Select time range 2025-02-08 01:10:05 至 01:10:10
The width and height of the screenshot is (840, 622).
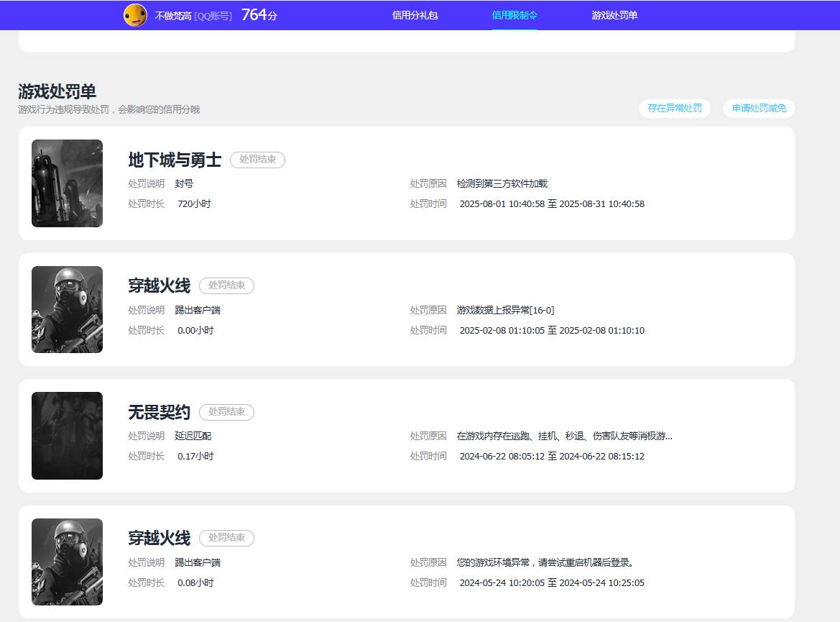click(x=552, y=330)
